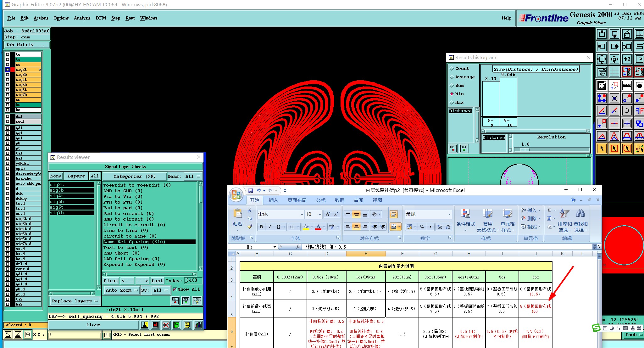Toggle checkbox for sig3b layer
The image size is (644, 348).
pyautogui.click(x=8, y=75)
